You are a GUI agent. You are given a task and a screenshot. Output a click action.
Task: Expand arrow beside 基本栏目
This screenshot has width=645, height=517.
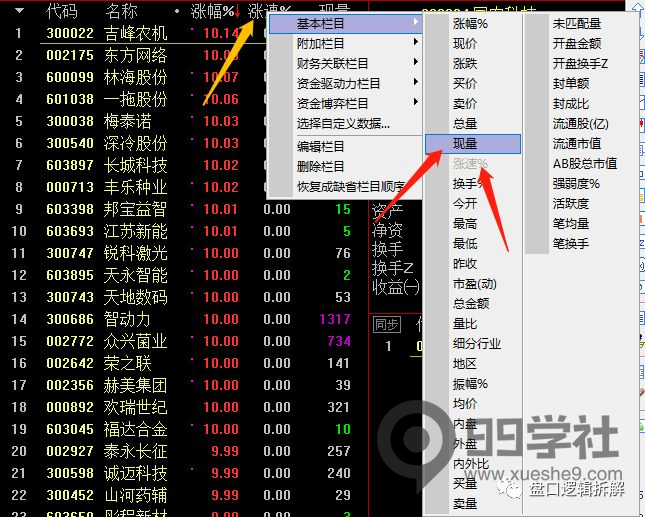(x=415, y=22)
